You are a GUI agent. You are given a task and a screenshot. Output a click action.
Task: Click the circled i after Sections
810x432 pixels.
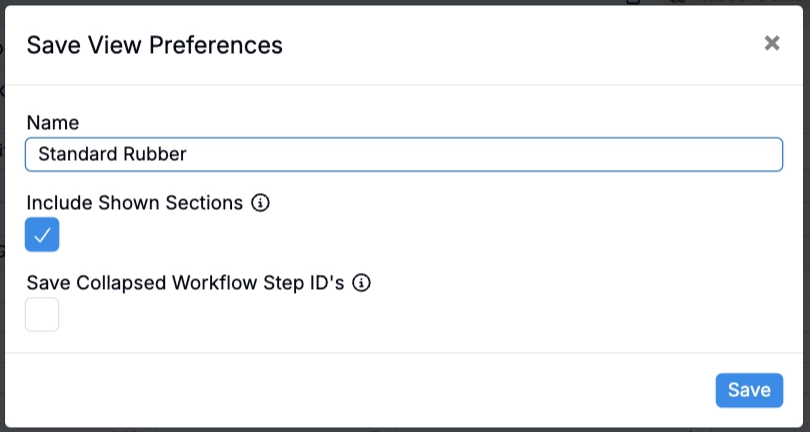click(261, 203)
